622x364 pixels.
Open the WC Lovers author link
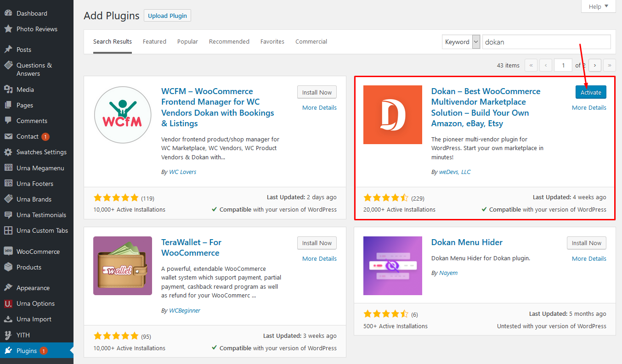183,172
